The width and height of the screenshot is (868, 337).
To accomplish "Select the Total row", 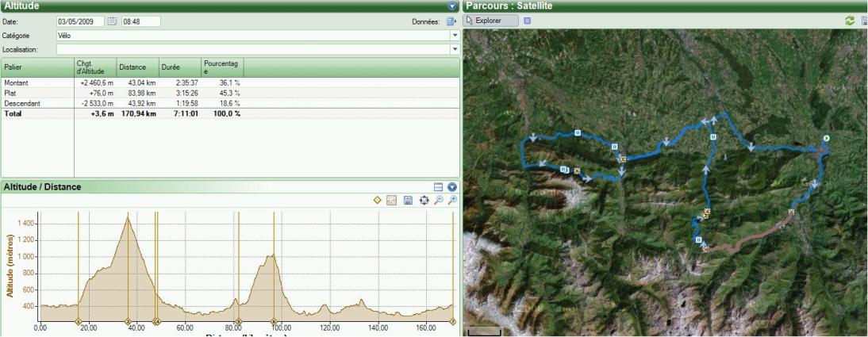I will 230,113.
